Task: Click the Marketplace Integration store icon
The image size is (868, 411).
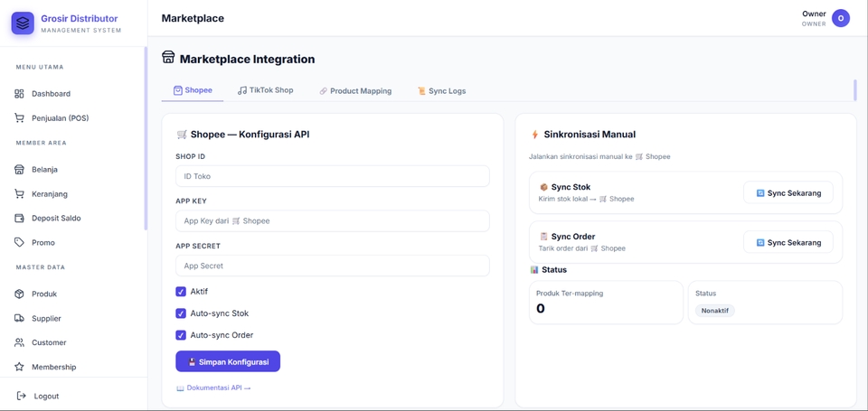Action: (x=168, y=58)
